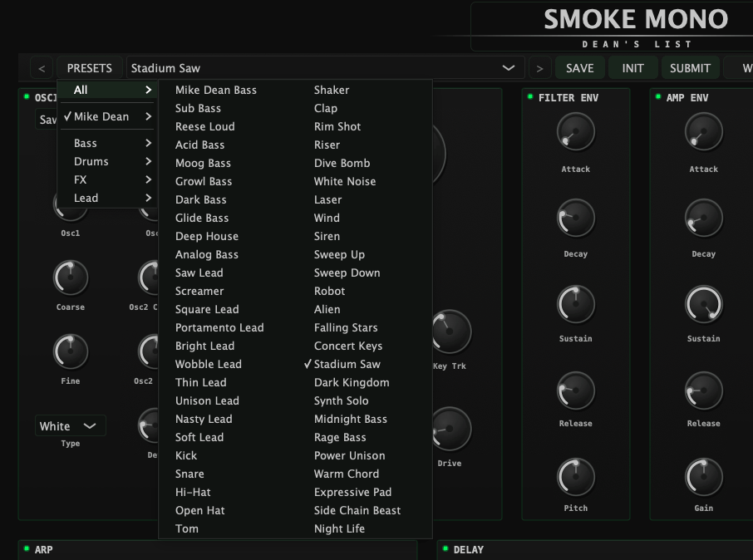
Task: Select the Mike Dean preset category
Action: pyautogui.click(x=108, y=116)
